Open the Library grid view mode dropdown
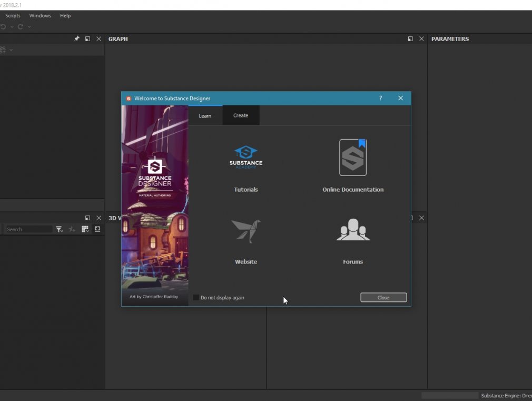 coord(85,229)
